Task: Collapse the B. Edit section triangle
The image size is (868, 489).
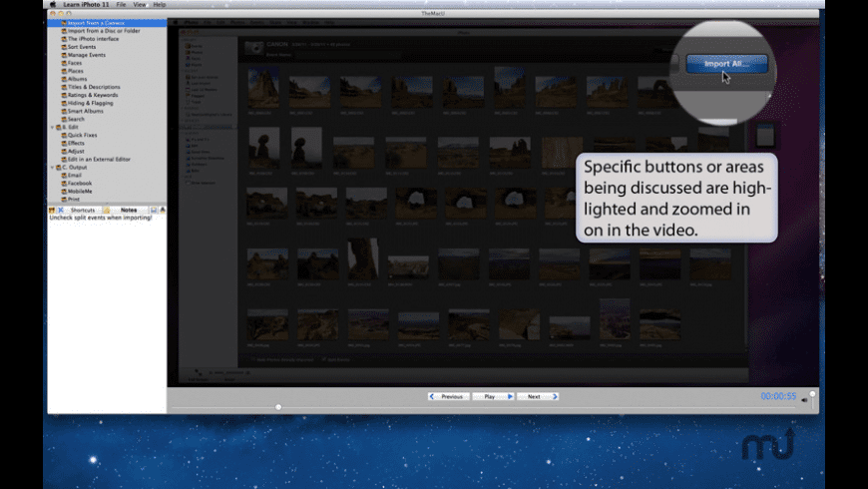Action: click(53, 128)
